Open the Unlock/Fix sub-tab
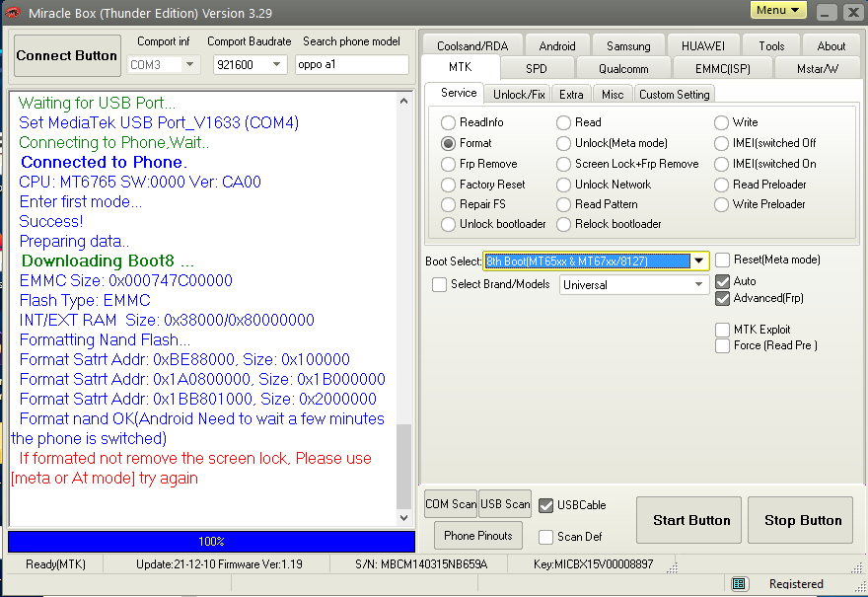 [x=519, y=94]
